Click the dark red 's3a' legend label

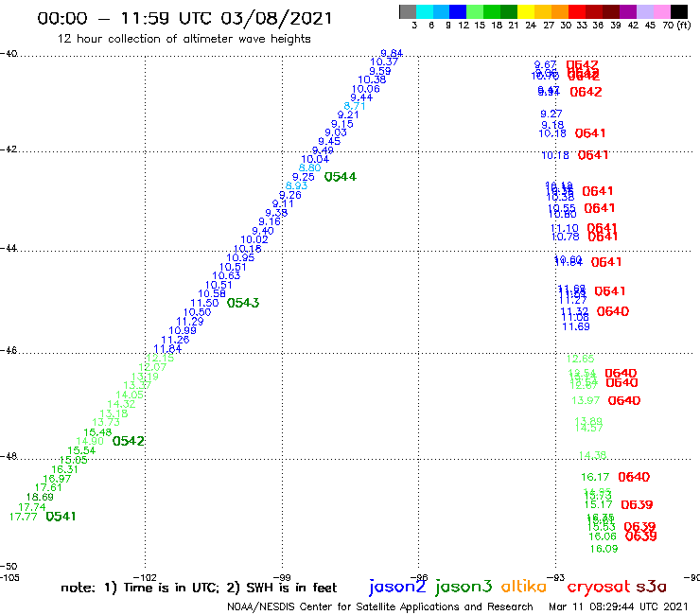(x=651, y=587)
